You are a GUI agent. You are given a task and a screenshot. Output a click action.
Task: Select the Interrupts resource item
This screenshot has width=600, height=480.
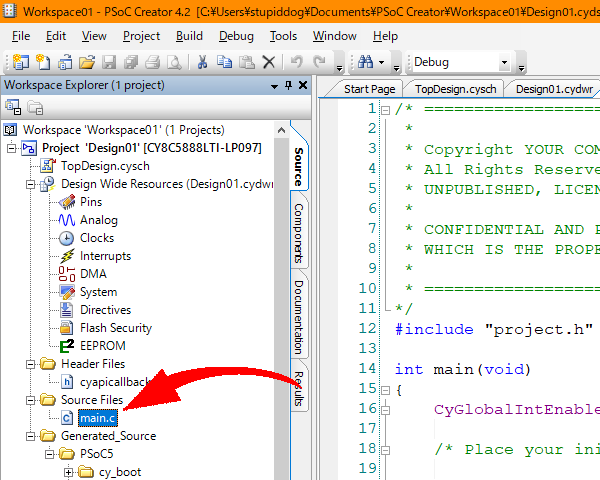tap(105, 256)
